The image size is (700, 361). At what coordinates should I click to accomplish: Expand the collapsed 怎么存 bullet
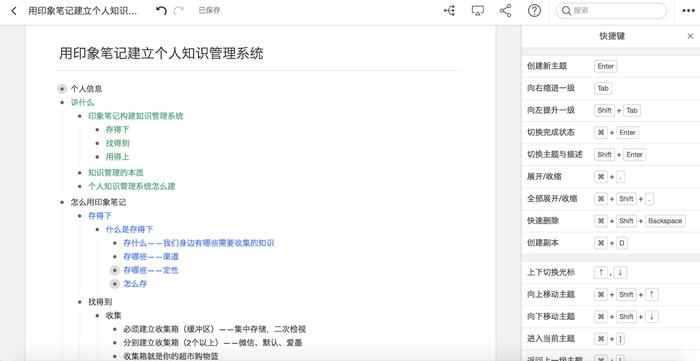coord(115,284)
